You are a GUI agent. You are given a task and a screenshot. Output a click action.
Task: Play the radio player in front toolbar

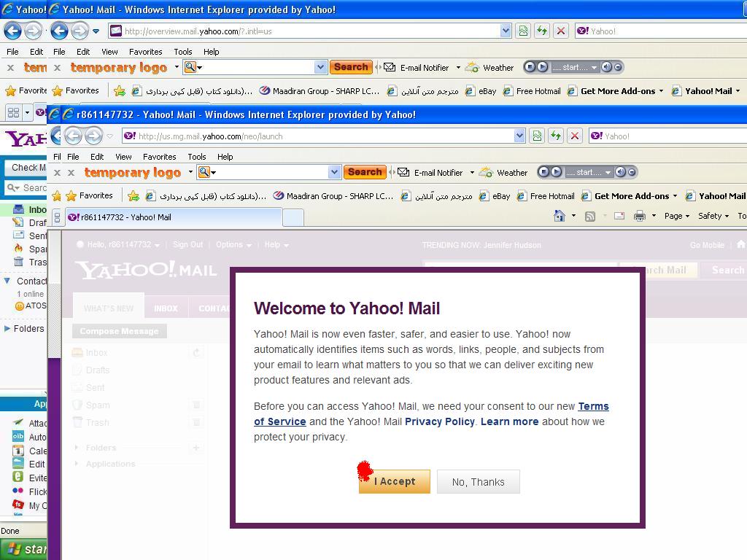click(556, 172)
